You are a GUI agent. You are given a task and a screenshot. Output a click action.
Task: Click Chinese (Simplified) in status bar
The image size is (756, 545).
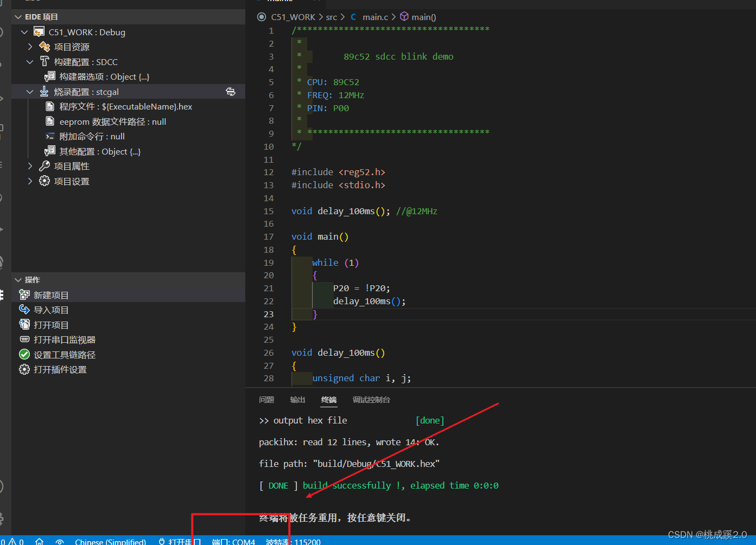(110, 542)
